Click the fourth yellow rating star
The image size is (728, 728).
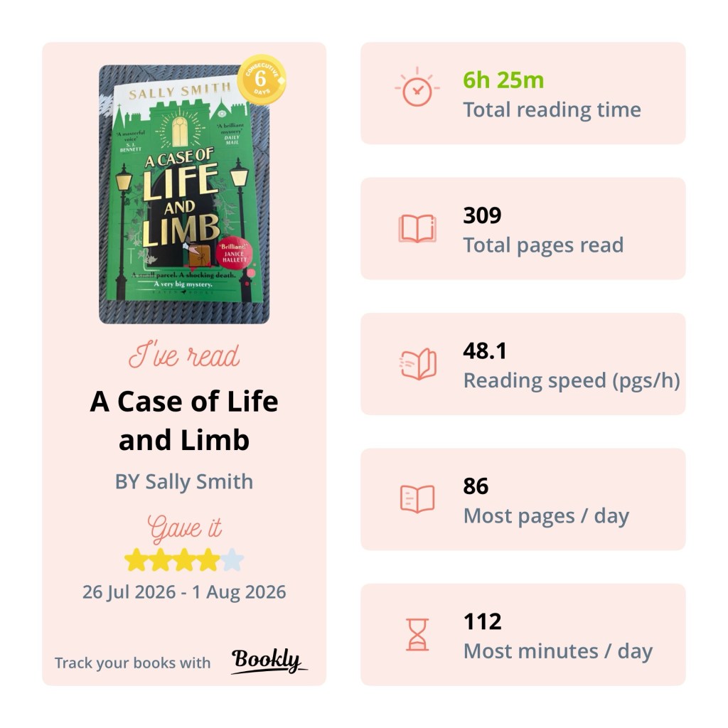pyautogui.click(x=208, y=560)
